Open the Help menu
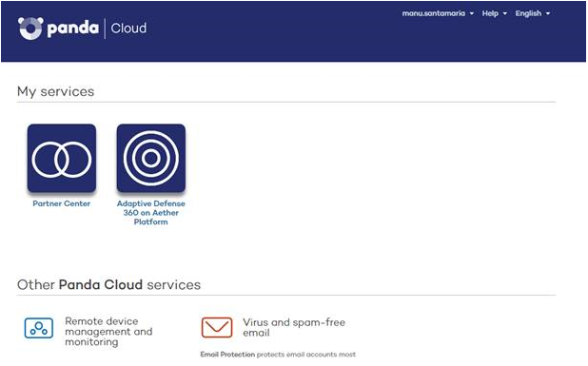Image resolution: width=588 pixels, height=366 pixels. (x=490, y=13)
